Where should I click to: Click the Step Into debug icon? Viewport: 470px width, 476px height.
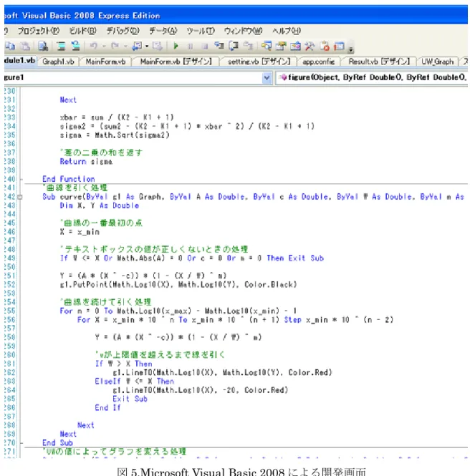click(x=219, y=46)
